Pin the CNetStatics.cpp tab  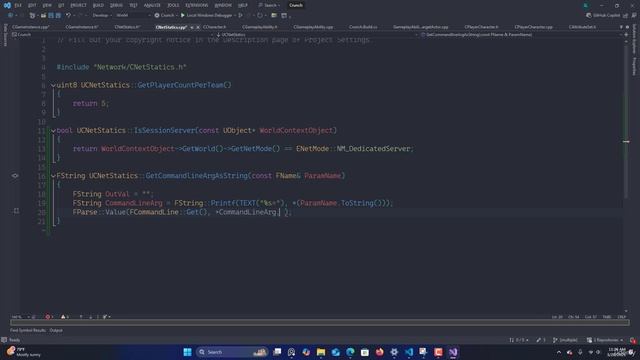point(192,27)
